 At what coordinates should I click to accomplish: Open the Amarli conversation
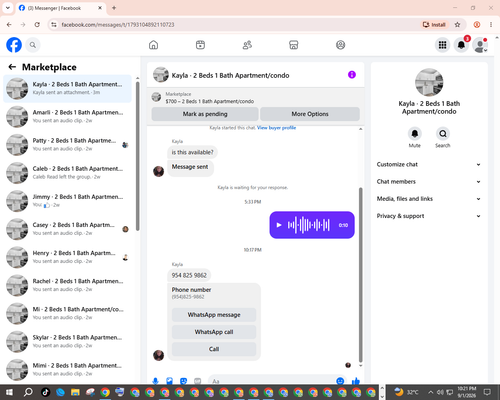pyautogui.click(x=67, y=117)
